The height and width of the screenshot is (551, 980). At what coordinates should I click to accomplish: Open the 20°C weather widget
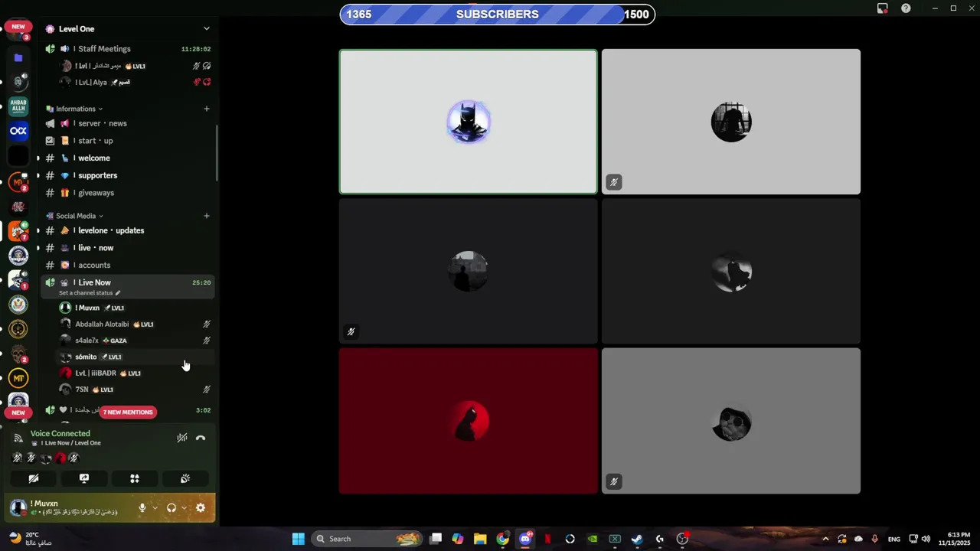pyautogui.click(x=31, y=539)
